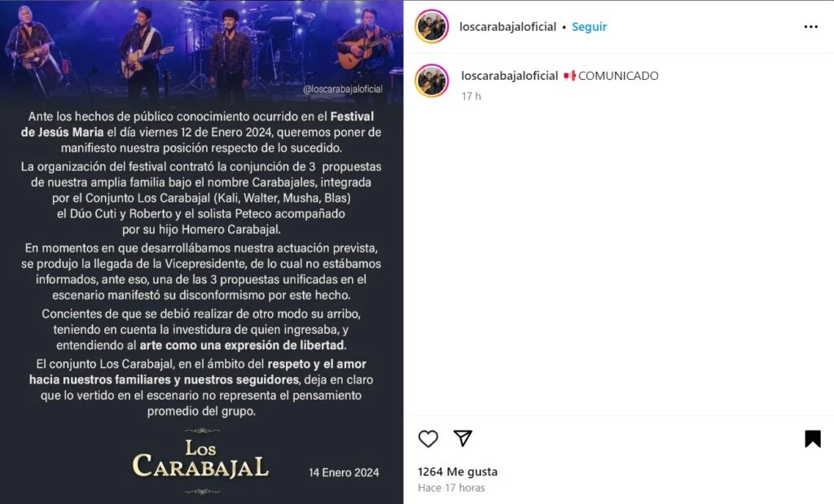Click the Hace 17 horas post time
This screenshot has width=834, height=504.
coord(451,488)
